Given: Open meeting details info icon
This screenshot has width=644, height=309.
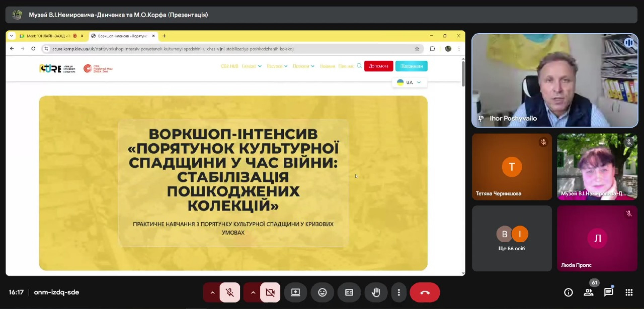Looking at the screenshot, I should point(568,293).
